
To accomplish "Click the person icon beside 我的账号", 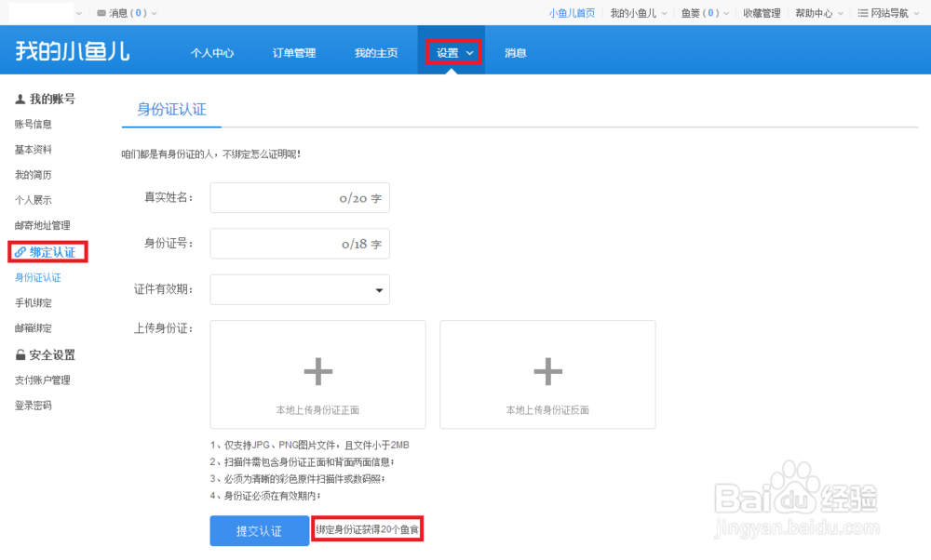I will coord(19,99).
